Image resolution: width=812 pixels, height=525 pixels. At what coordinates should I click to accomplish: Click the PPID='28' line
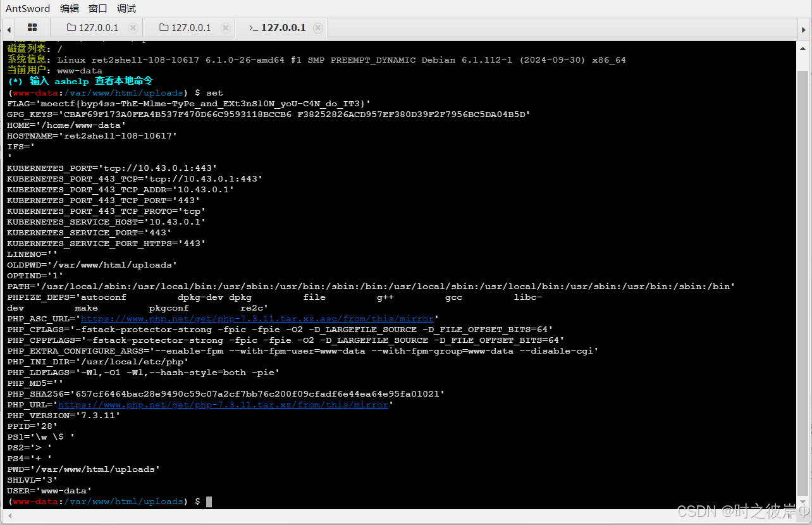click(32, 426)
